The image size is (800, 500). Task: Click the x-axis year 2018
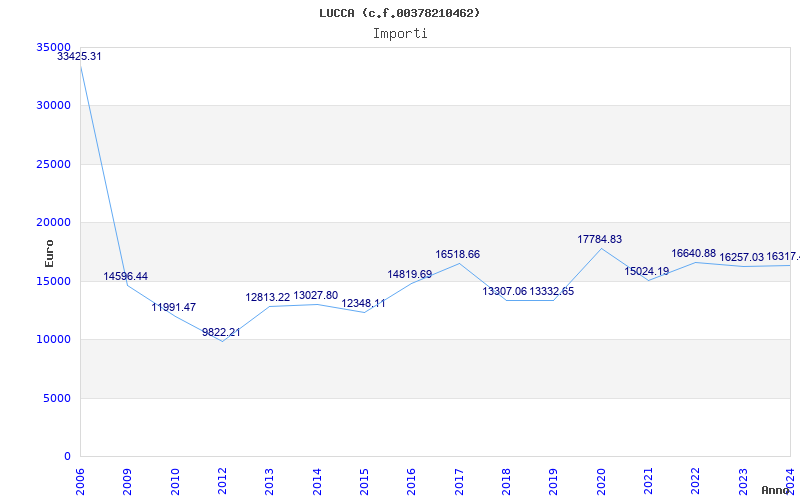point(506,481)
